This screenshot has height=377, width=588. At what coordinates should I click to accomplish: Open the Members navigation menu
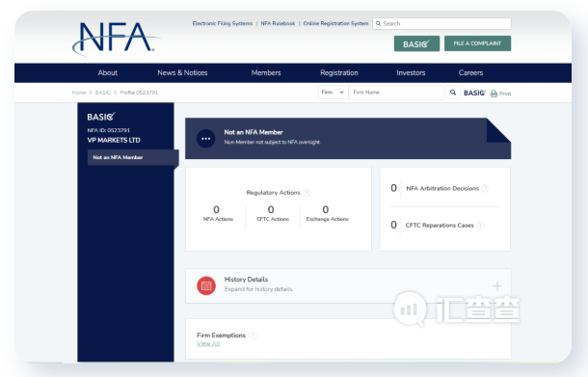266,72
